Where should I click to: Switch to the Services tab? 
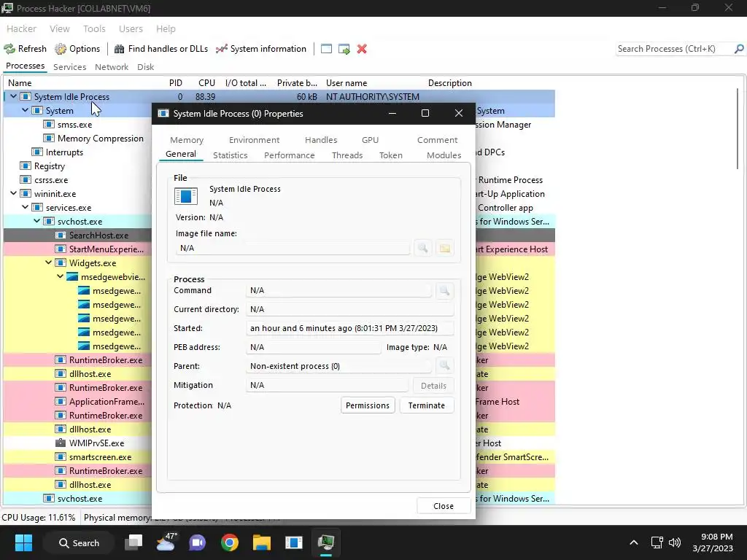69,66
